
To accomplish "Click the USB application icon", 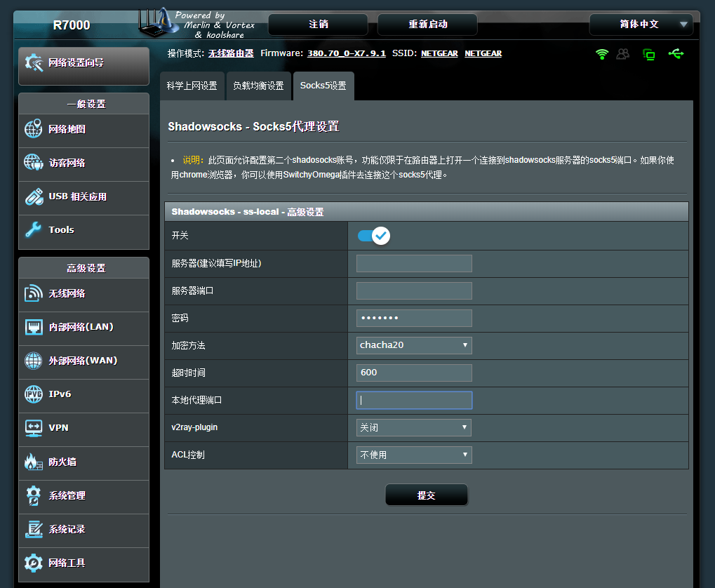I will click(34, 197).
